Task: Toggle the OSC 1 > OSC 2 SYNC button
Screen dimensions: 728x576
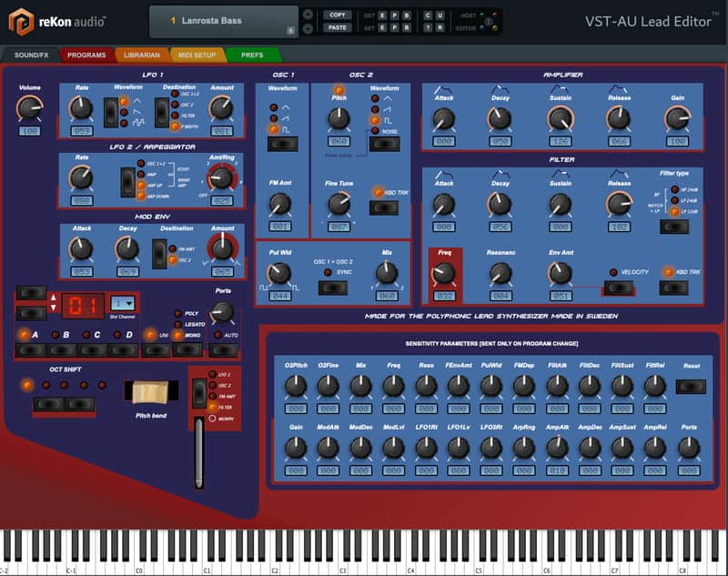Action: tap(333, 288)
